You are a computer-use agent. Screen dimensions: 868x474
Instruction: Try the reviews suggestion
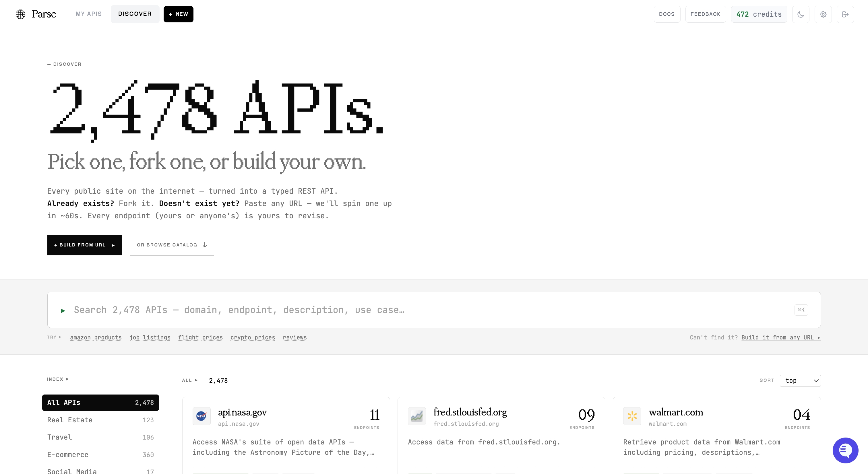tap(294, 337)
